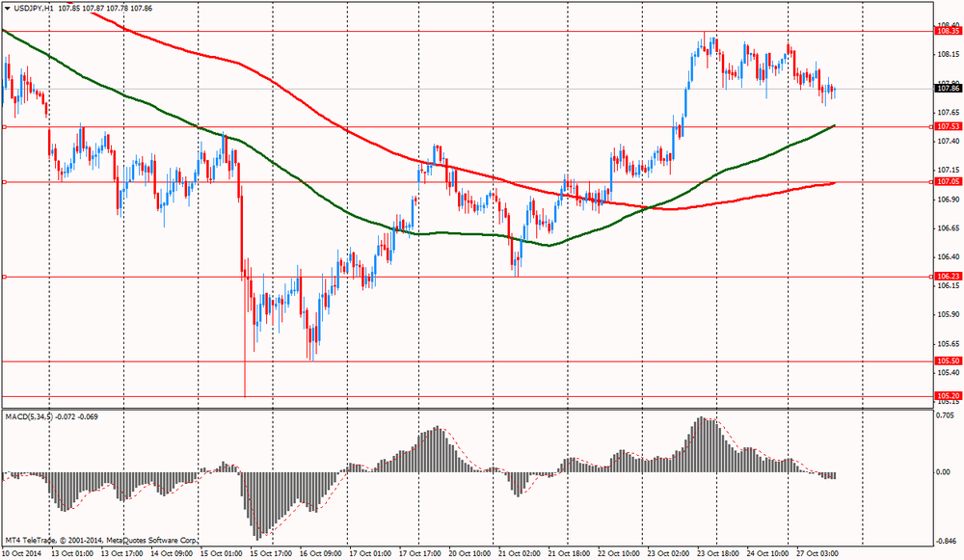The width and height of the screenshot is (964, 560).
Task: Click the 15 Oct 17:00 time label
Action: point(271,553)
